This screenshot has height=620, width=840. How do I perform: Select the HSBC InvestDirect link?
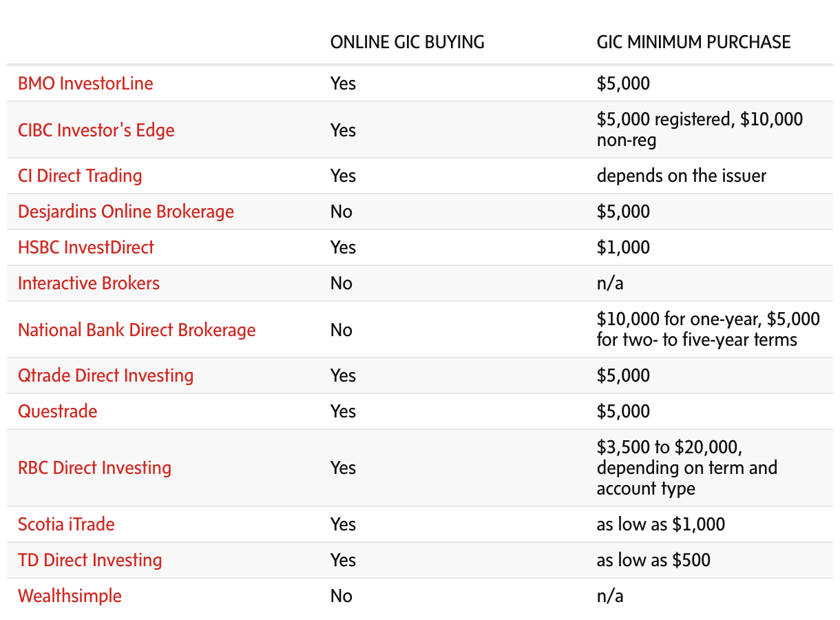[x=86, y=247]
